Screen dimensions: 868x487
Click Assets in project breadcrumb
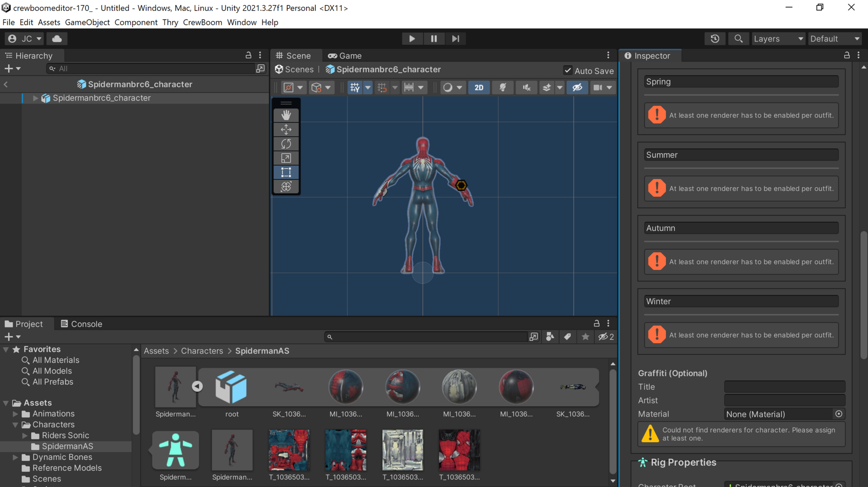(x=156, y=351)
